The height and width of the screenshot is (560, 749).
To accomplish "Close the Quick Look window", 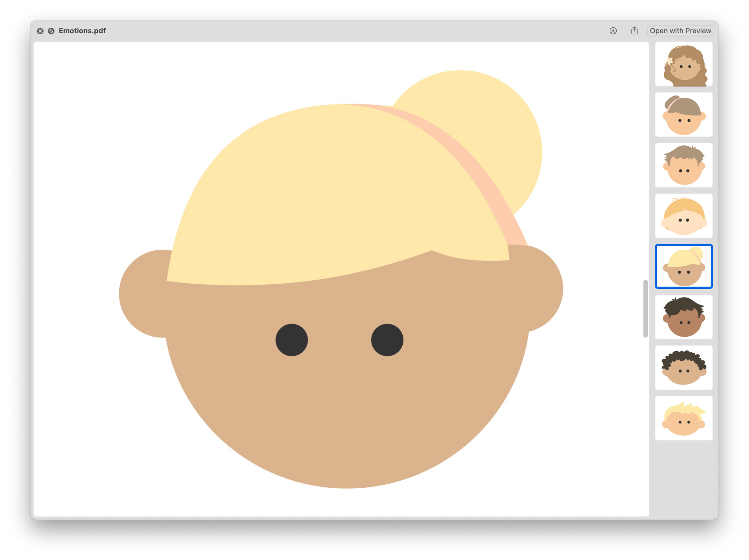I will pos(40,31).
